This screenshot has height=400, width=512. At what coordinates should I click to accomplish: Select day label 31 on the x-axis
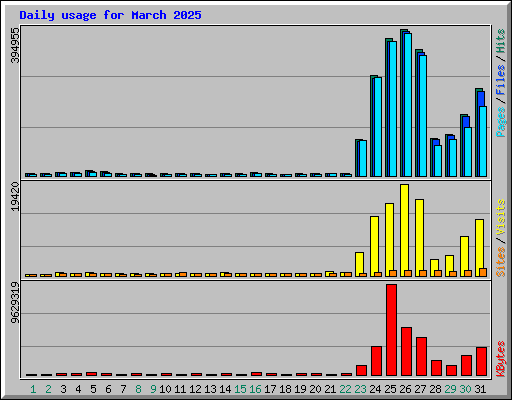[x=480, y=389]
